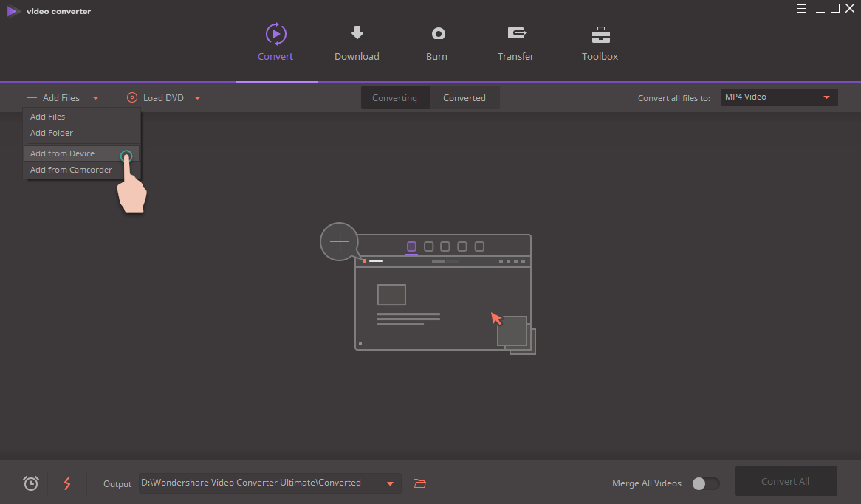
Task: Open the Convert section icon
Action: pyautogui.click(x=275, y=34)
